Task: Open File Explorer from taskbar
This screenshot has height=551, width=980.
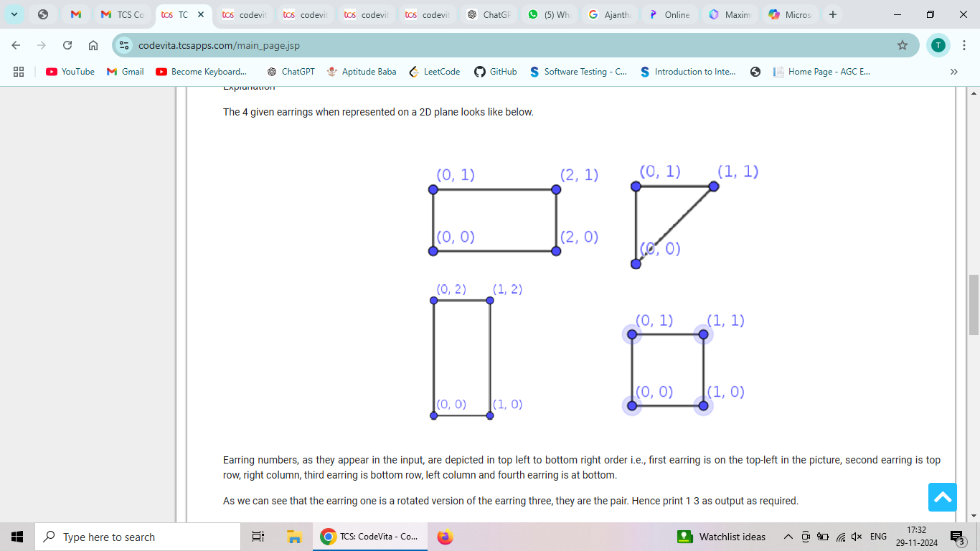Action: 293,537
